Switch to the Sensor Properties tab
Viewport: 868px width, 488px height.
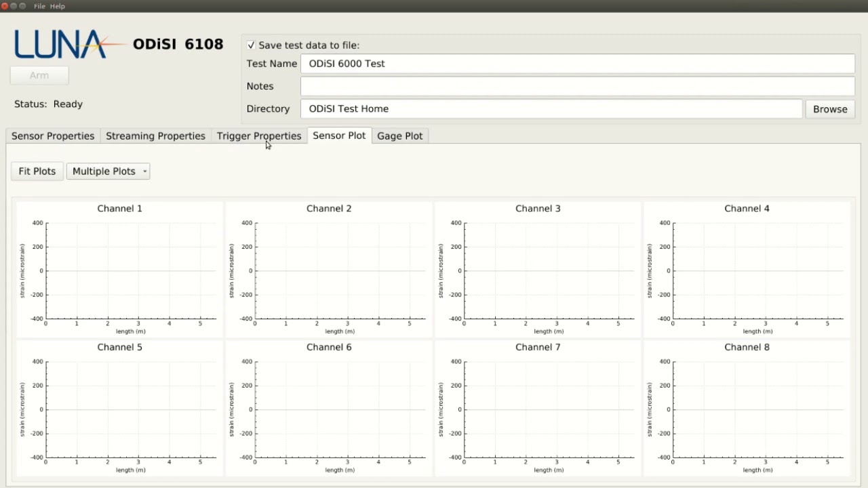tap(53, 136)
